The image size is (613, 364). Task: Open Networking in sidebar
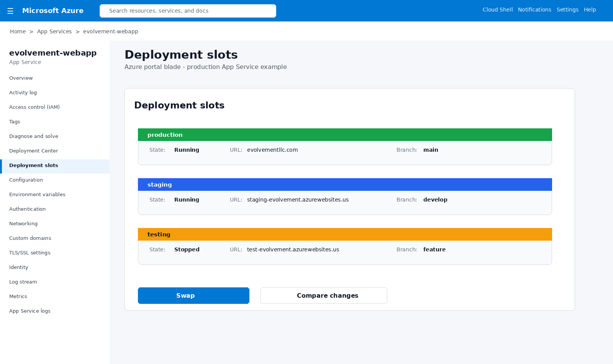pos(55,224)
